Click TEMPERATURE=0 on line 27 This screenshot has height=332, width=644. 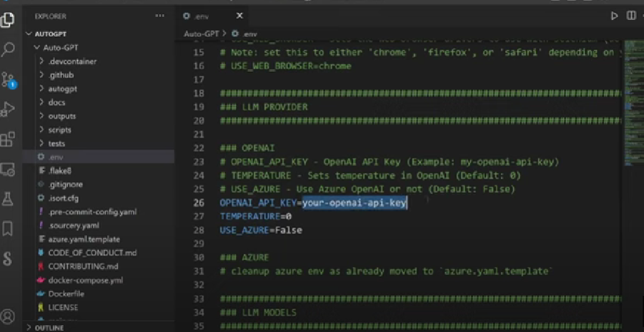click(x=255, y=217)
